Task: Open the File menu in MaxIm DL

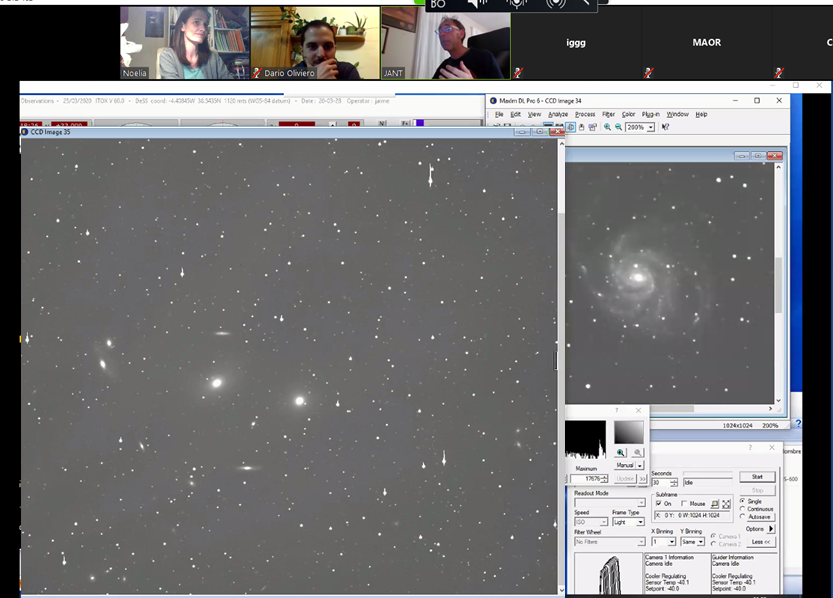Action: point(499,114)
